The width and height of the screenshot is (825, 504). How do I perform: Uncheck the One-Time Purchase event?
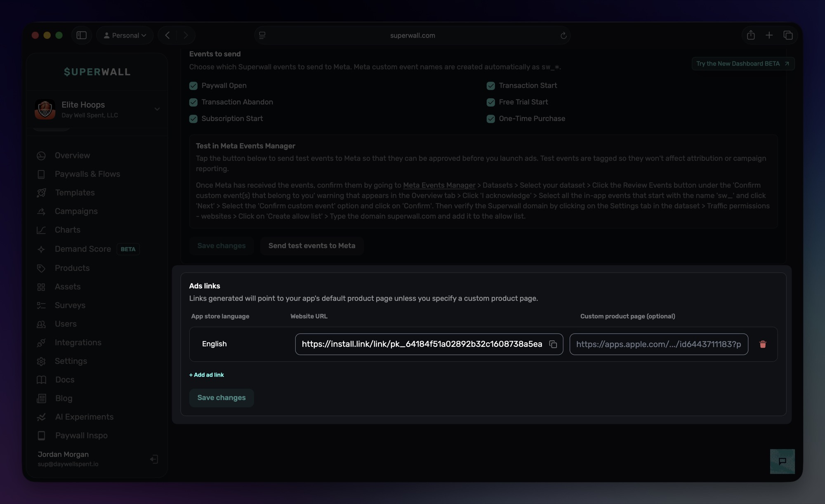pos(491,119)
